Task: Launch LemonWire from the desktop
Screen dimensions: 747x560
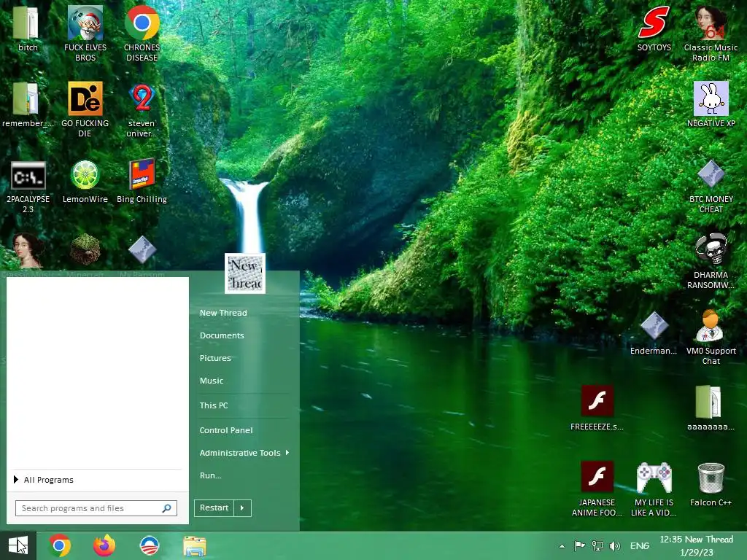Action: pos(85,181)
